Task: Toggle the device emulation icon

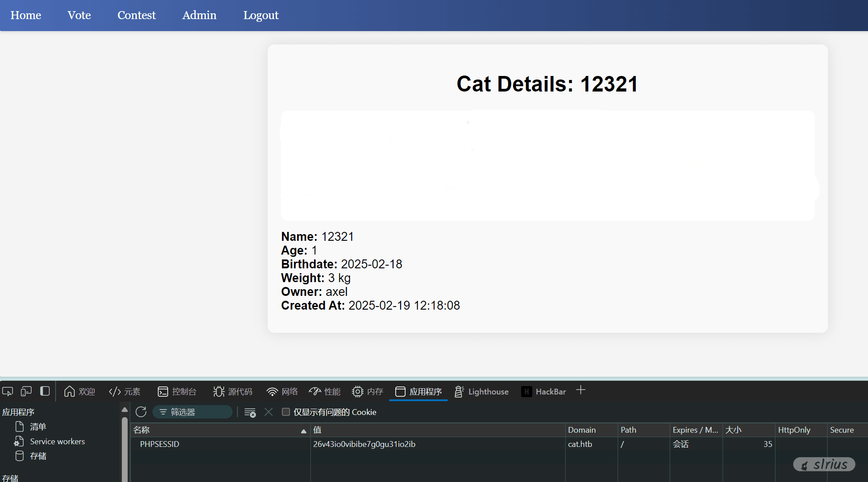Action: (26, 391)
